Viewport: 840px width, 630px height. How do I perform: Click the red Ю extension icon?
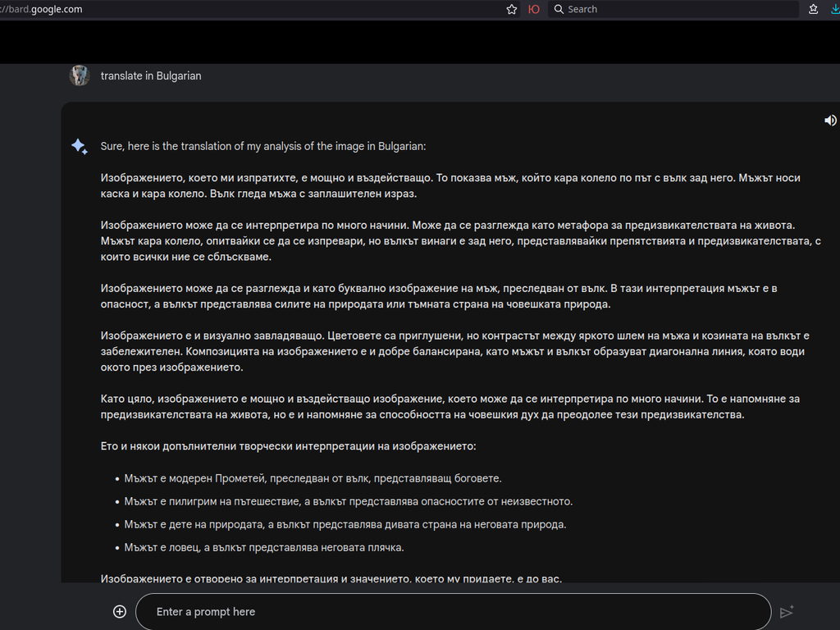coord(534,9)
